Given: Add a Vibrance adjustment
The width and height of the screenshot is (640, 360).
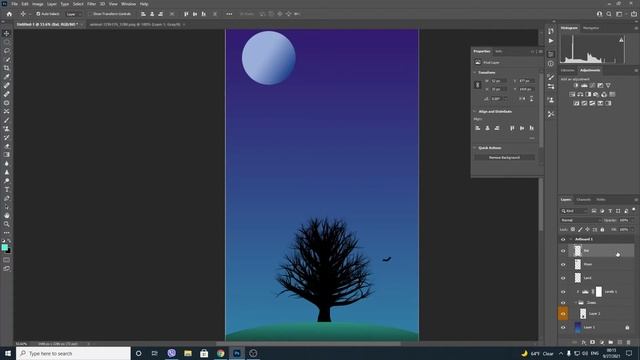Looking at the screenshot, I should [x=608, y=85].
